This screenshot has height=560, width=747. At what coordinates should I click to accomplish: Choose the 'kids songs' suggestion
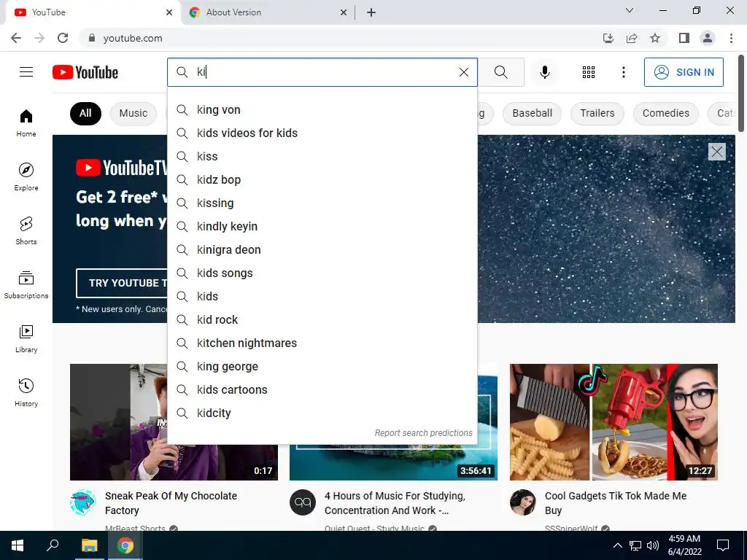tap(322, 273)
